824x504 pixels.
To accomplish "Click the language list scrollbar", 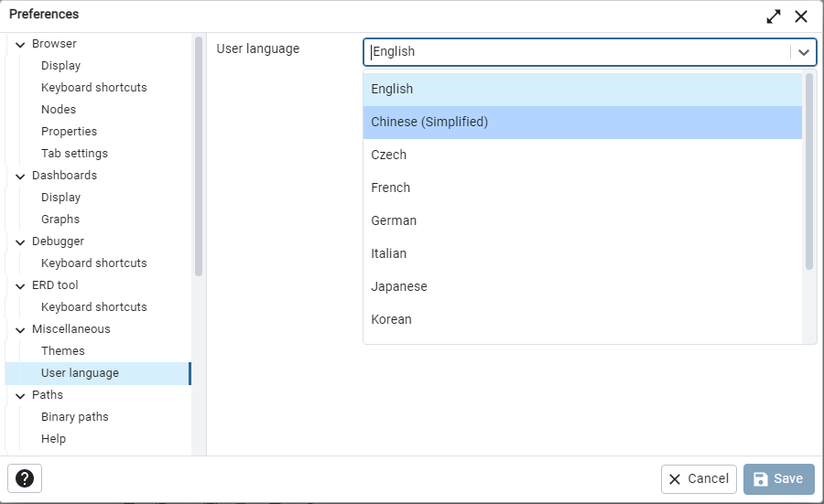I will click(808, 171).
